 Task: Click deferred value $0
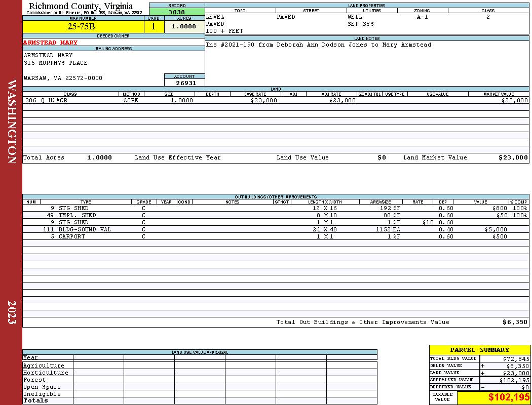[x=525, y=387]
